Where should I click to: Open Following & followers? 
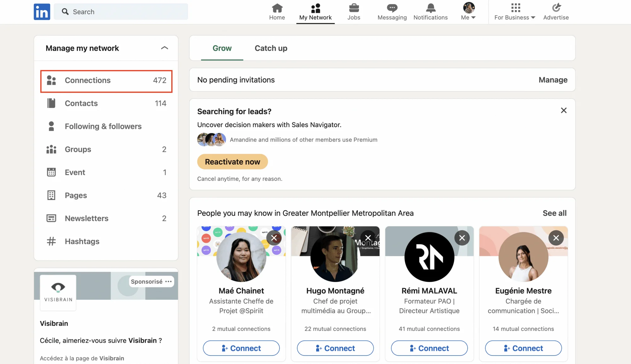[x=106, y=126]
